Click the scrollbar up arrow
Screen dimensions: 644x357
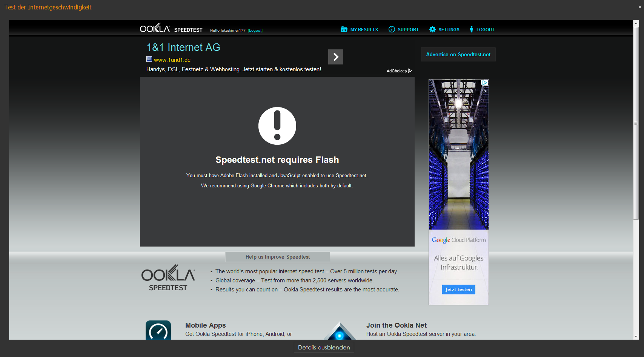pyautogui.click(x=636, y=23)
